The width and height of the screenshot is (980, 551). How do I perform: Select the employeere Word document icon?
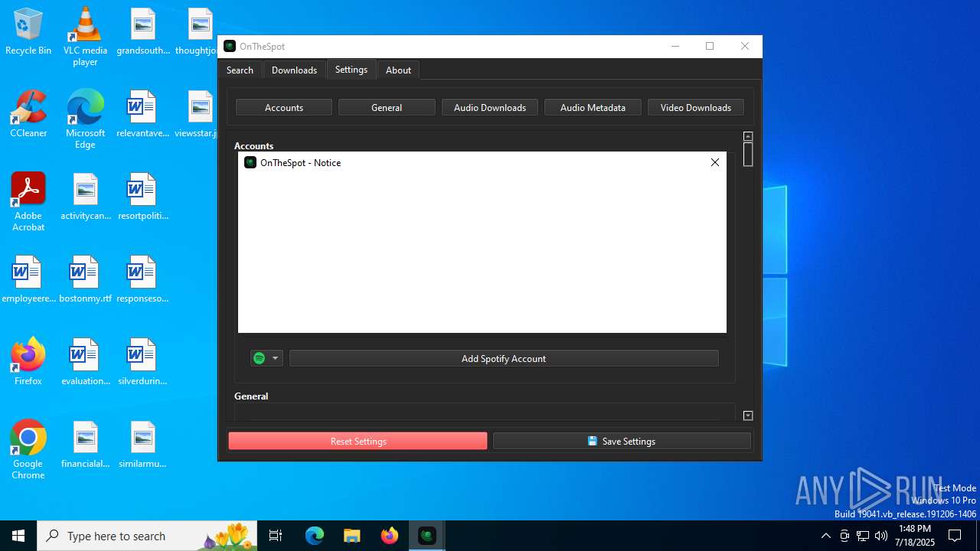point(28,280)
